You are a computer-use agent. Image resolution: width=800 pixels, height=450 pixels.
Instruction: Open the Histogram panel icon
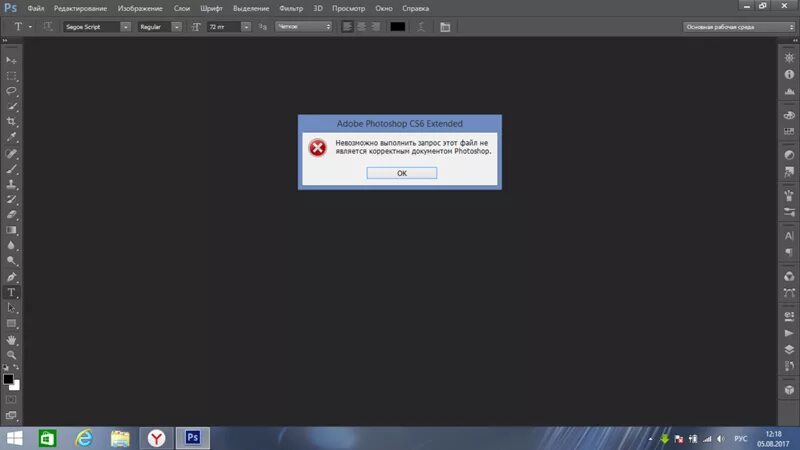tap(789, 91)
